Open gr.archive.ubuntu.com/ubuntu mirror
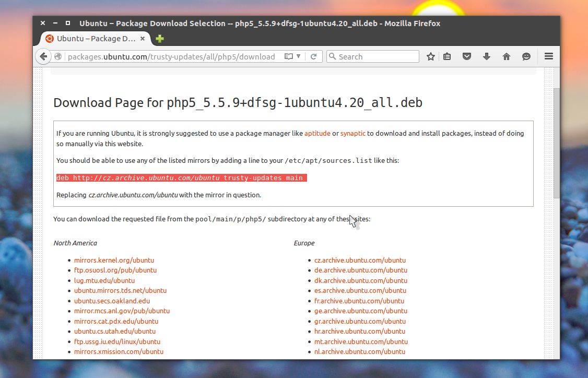 point(360,322)
